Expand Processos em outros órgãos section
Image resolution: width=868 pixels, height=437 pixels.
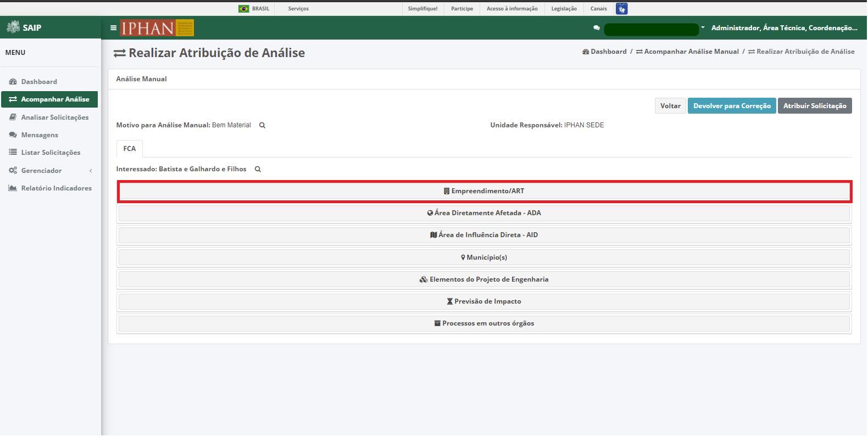coord(485,323)
